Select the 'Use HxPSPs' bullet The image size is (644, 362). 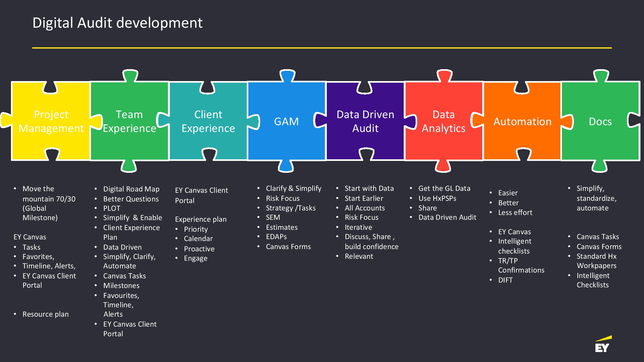click(x=437, y=198)
